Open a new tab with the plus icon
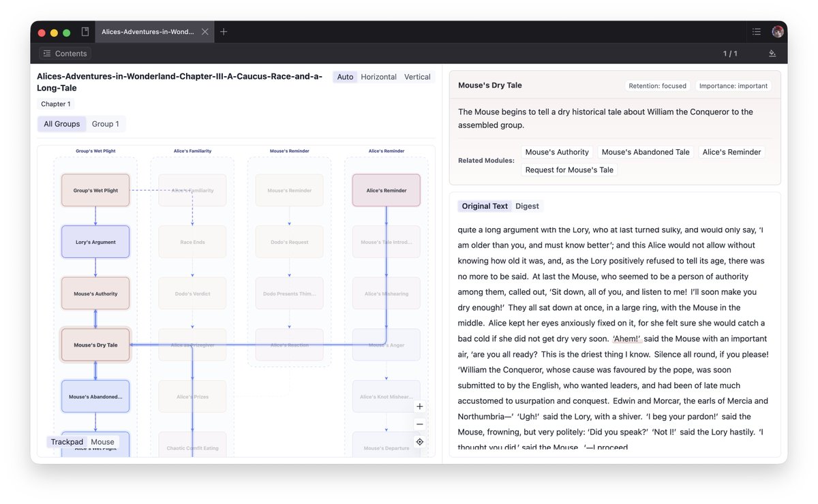This screenshot has height=504, width=818. coord(224,32)
